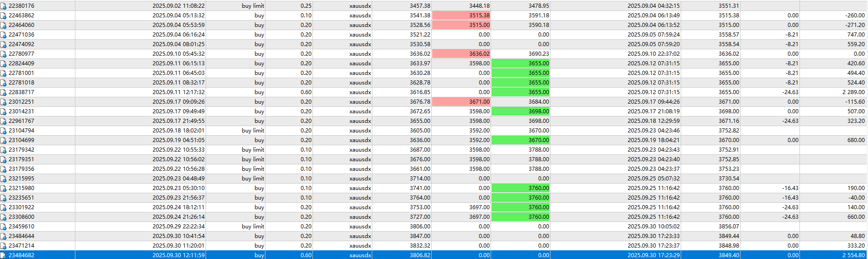Select the profit value -271.20

coord(855,25)
